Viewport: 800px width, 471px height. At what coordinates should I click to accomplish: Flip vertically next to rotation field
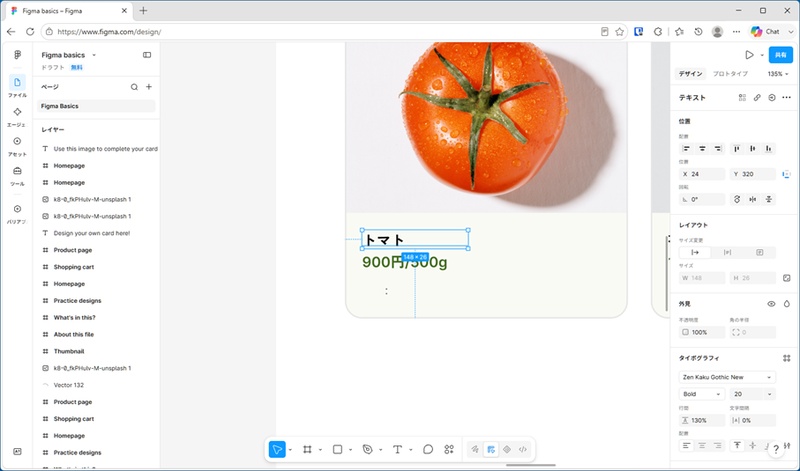(x=768, y=200)
